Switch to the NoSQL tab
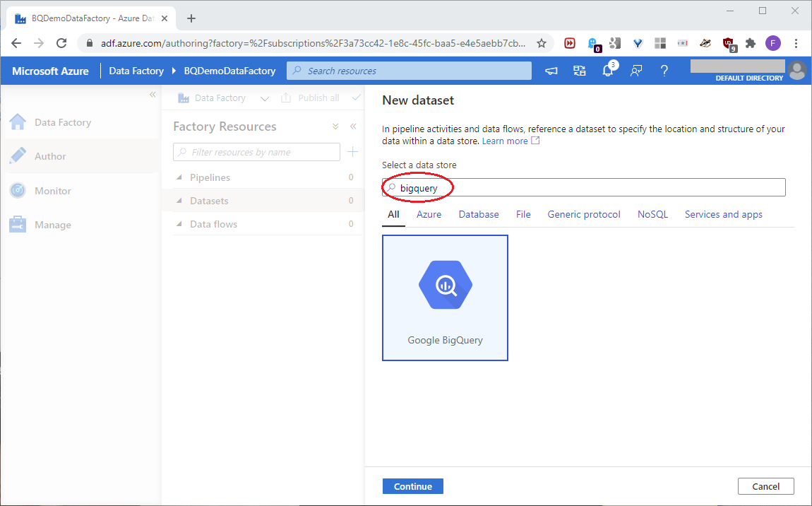812x506 pixels. (652, 214)
